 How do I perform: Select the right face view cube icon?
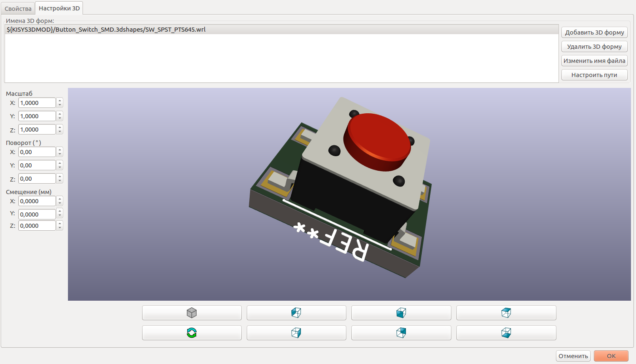coord(296,332)
